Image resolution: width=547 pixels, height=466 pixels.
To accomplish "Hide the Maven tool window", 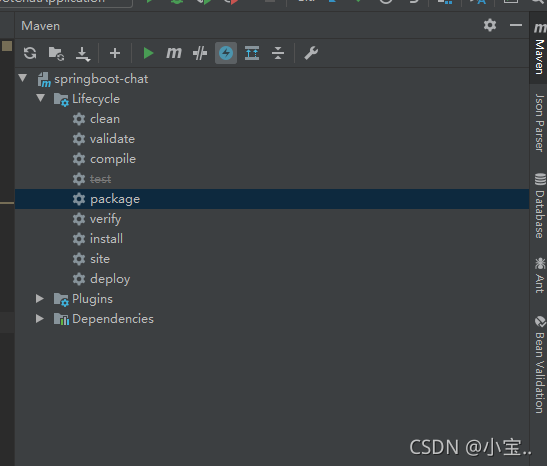I will click(516, 25).
